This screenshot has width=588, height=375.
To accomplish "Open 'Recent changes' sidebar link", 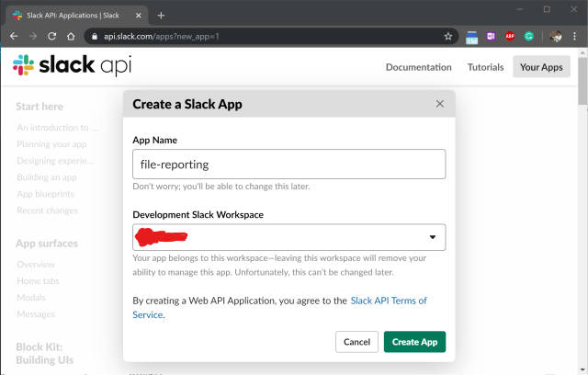I will (47, 210).
